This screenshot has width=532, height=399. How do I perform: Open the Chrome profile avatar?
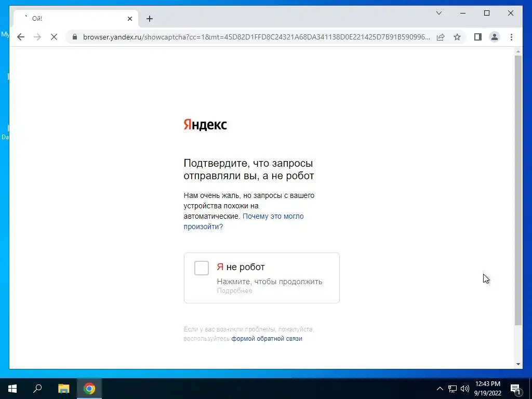click(x=495, y=37)
